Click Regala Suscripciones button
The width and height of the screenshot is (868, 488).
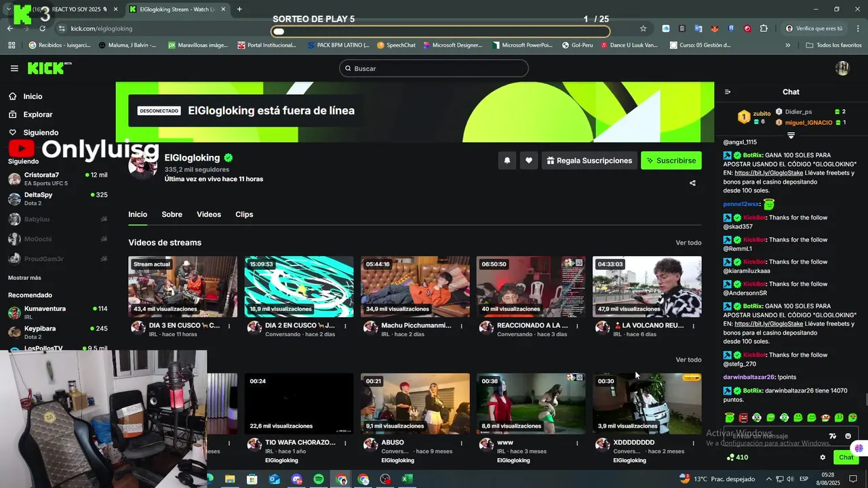(589, 161)
